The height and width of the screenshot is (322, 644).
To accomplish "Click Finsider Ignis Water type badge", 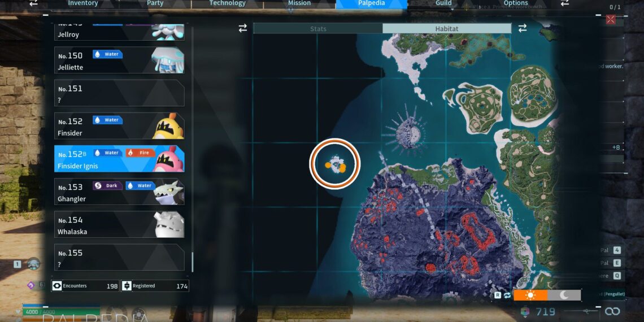I will tap(107, 153).
